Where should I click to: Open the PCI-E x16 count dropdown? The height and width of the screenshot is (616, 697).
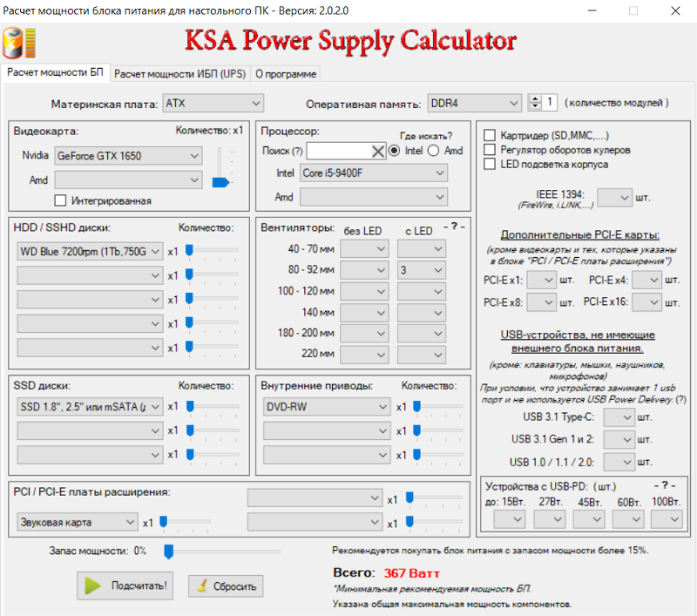[646, 302]
